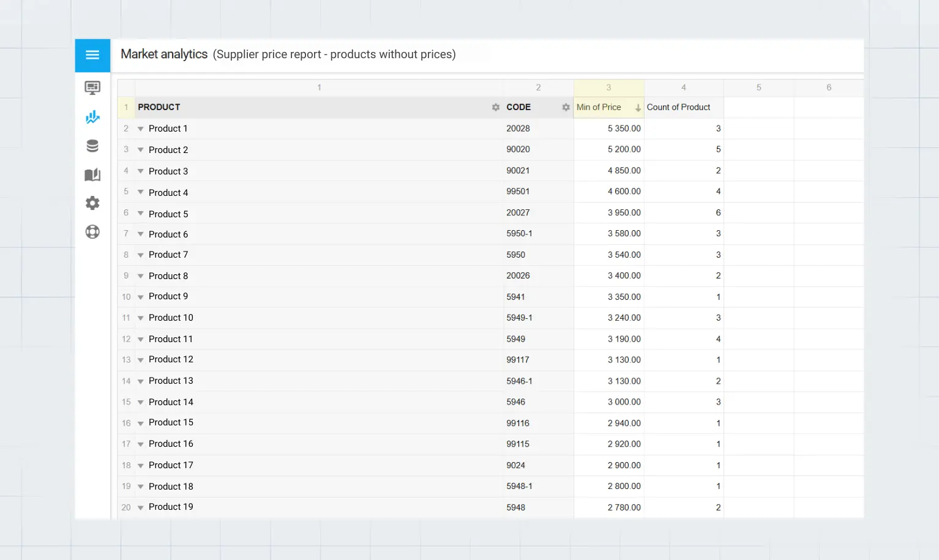The height and width of the screenshot is (560, 939).
Task: Toggle descending sort on Min of Price
Action: pos(638,107)
